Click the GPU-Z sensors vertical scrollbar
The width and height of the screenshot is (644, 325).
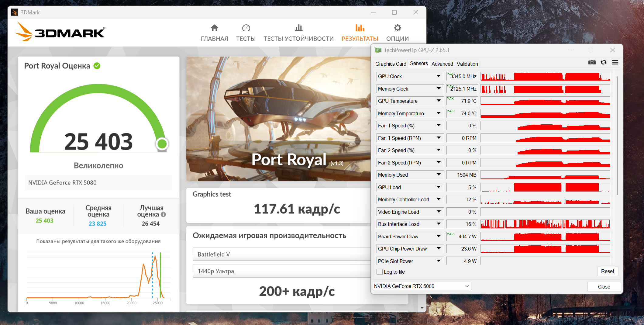click(x=617, y=135)
